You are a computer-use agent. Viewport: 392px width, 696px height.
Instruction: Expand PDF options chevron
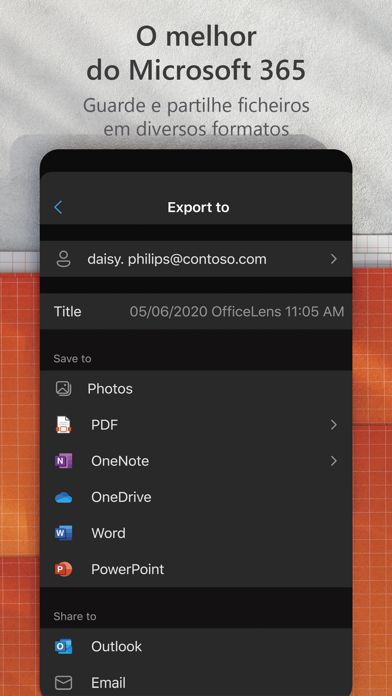pyautogui.click(x=334, y=425)
